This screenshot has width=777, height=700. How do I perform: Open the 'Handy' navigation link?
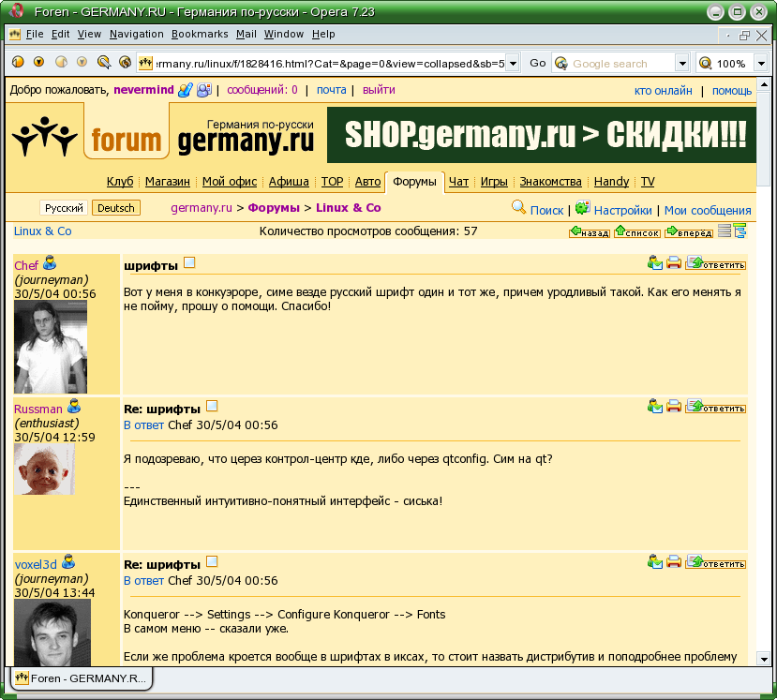tap(611, 182)
